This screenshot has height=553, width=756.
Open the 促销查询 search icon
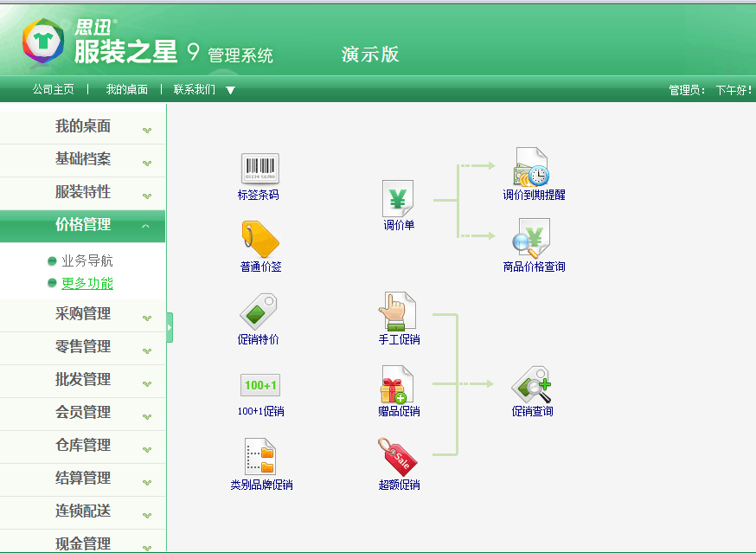coord(531,384)
